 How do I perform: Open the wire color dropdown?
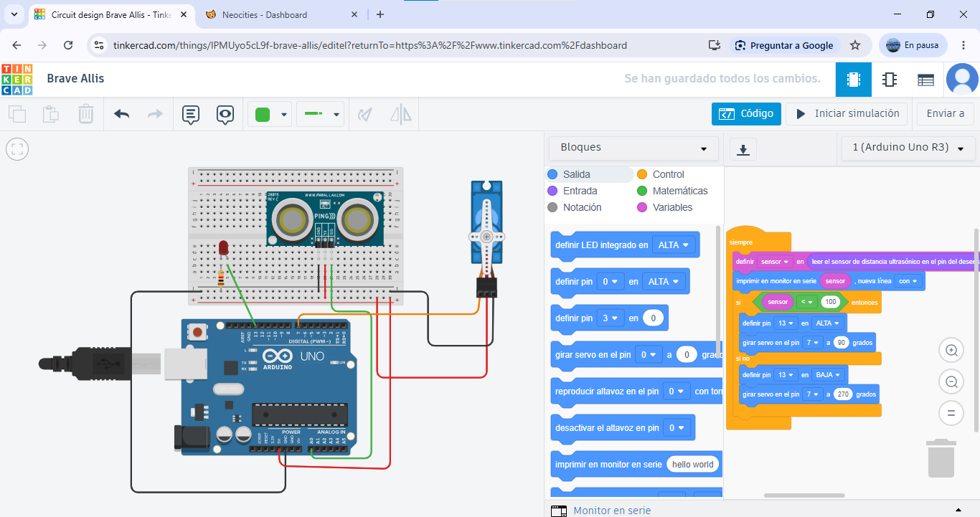click(271, 114)
